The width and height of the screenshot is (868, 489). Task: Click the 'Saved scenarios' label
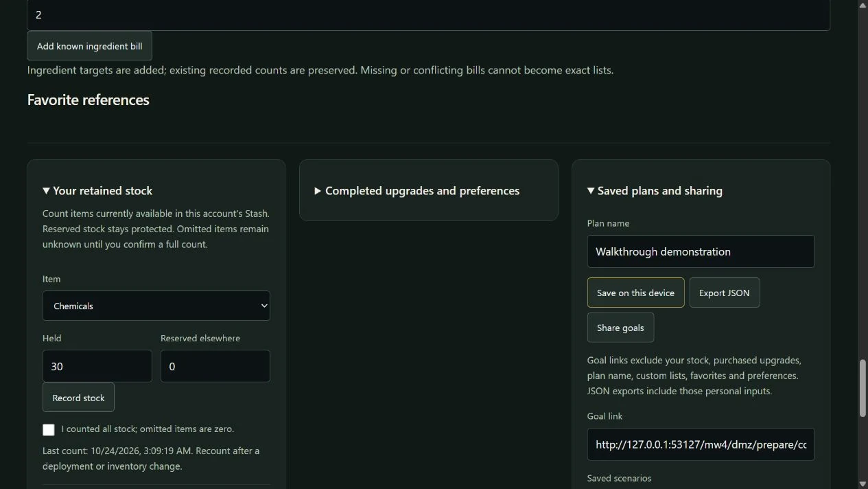point(619,478)
